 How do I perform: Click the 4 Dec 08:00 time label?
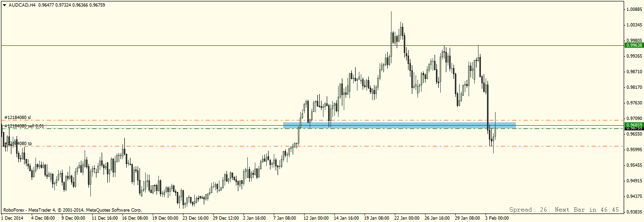point(43,218)
